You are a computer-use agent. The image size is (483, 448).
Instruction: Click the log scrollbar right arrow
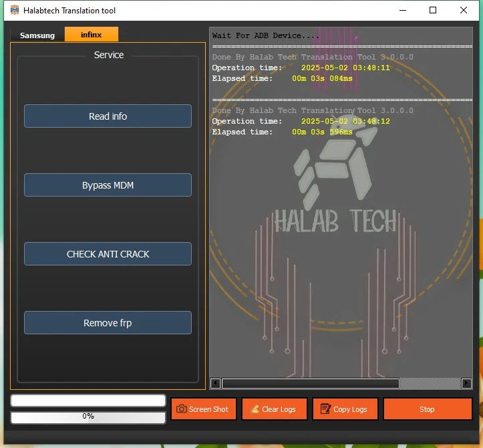(466, 383)
